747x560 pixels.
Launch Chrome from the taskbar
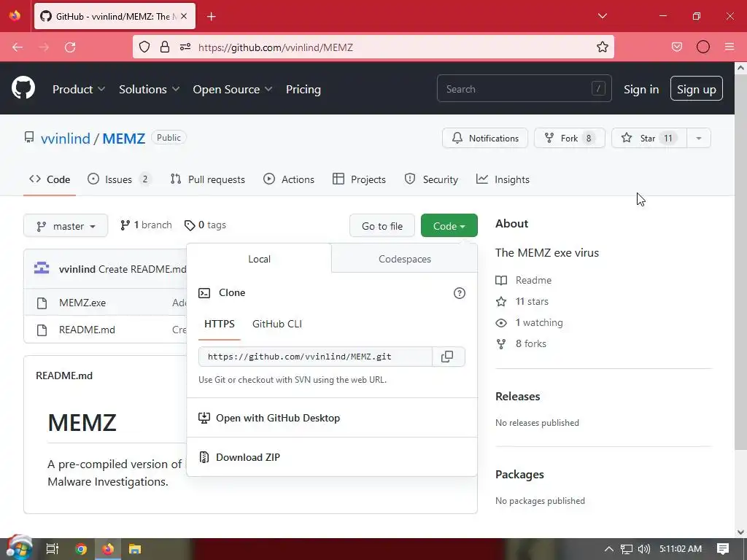point(81,549)
